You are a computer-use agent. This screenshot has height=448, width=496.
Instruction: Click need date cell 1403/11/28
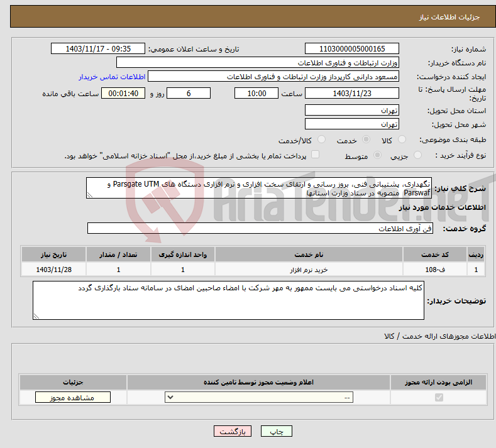click(53, 270)
